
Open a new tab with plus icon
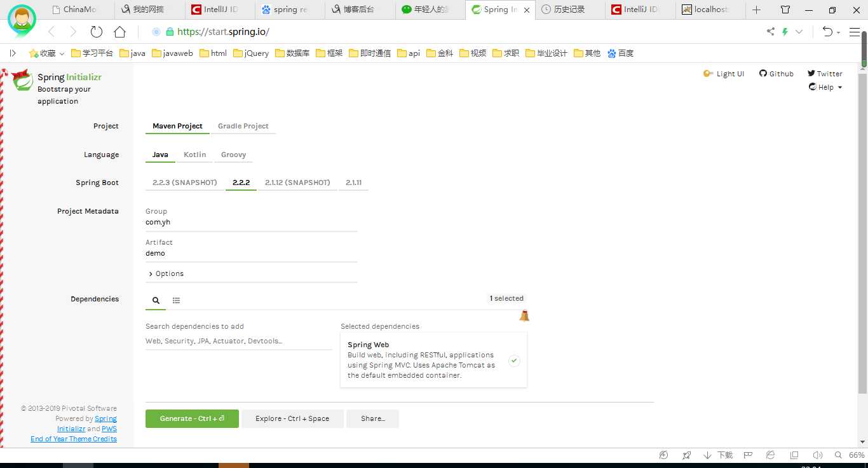[x=756, y=10]
